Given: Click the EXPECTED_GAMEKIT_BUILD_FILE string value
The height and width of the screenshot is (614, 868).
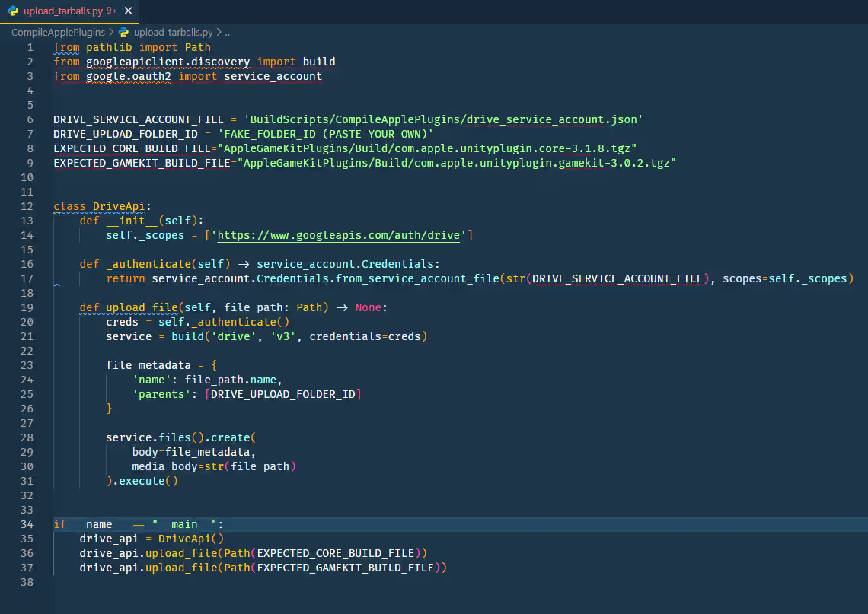Looking at the screenshot, I should tap(457, 163).
